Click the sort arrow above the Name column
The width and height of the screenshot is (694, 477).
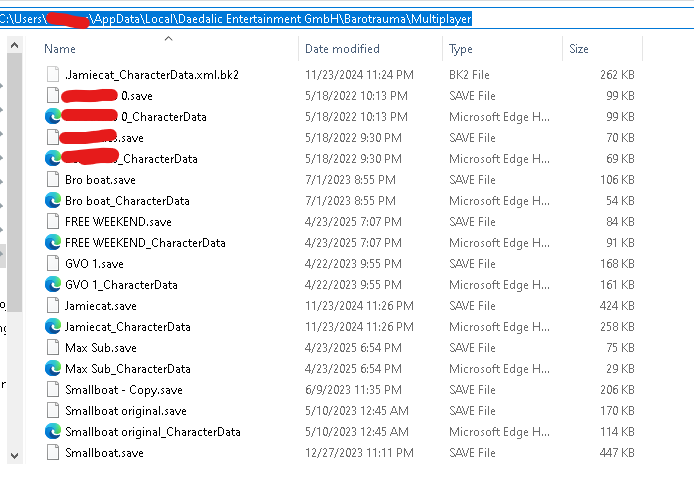point(168,38)
